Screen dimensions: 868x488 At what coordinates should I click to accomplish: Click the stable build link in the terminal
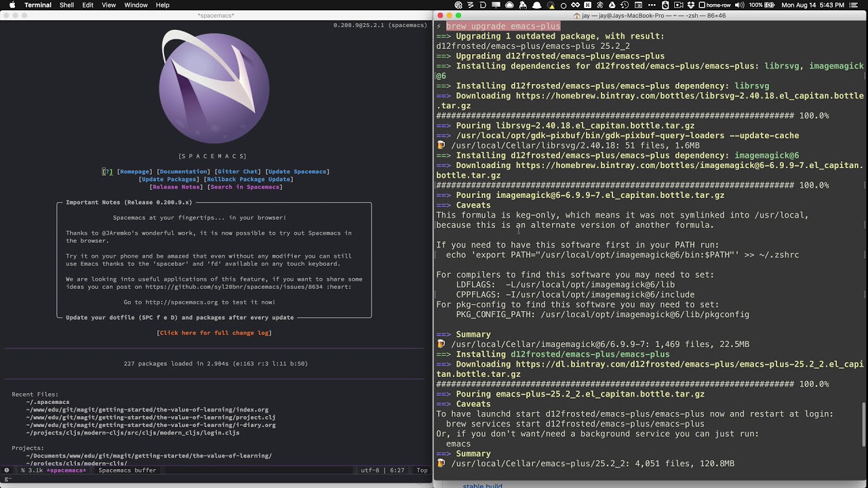point(481,485)
